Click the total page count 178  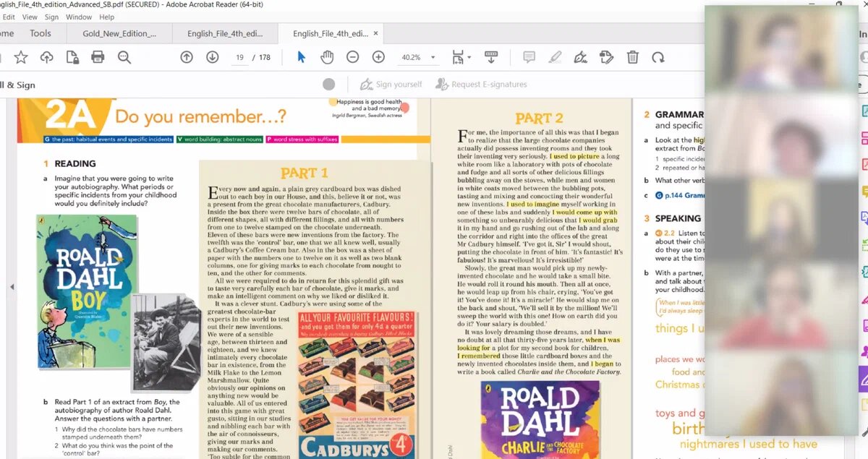pos(265,57)
